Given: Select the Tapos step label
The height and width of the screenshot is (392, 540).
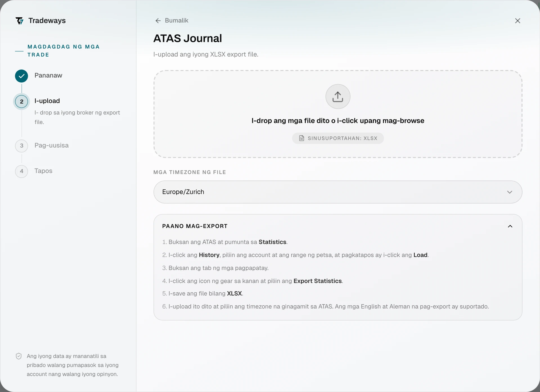Looking at the screenshot, I should (x=43, y=171).
